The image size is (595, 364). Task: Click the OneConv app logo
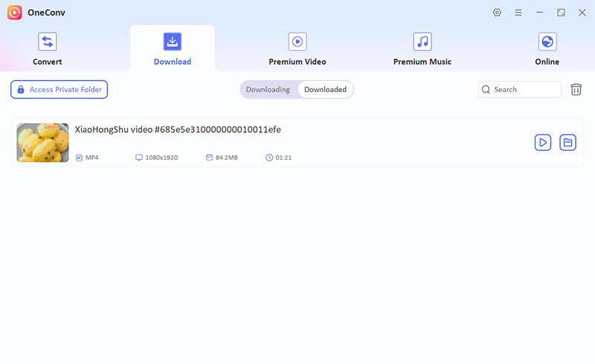14,13
